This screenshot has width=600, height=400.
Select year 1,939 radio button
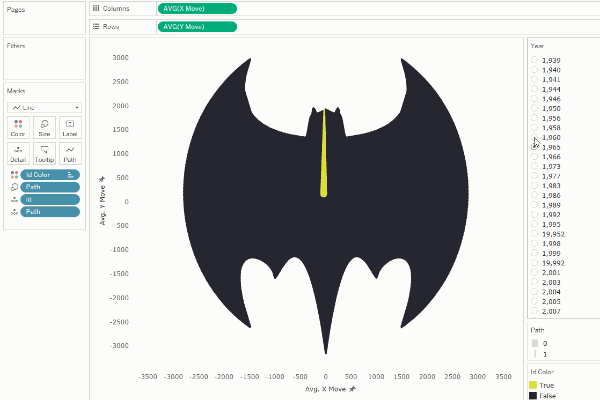(x=535, y=60)
